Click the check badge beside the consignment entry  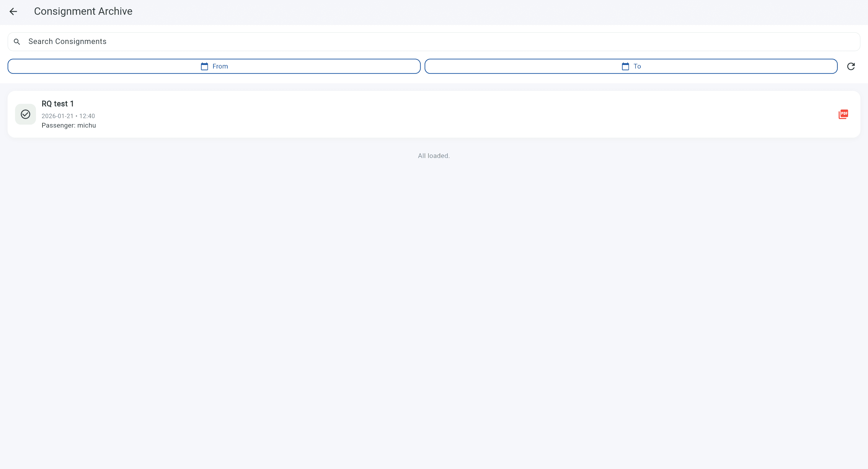point(25,114)
